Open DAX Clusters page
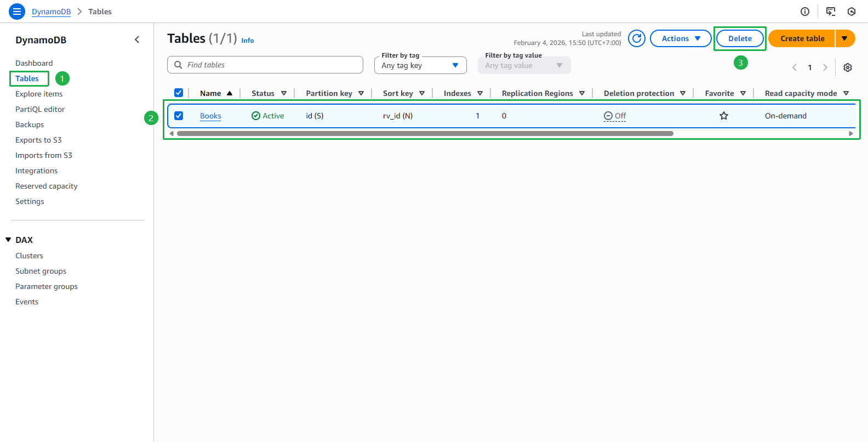 click(x=29, y=256)
